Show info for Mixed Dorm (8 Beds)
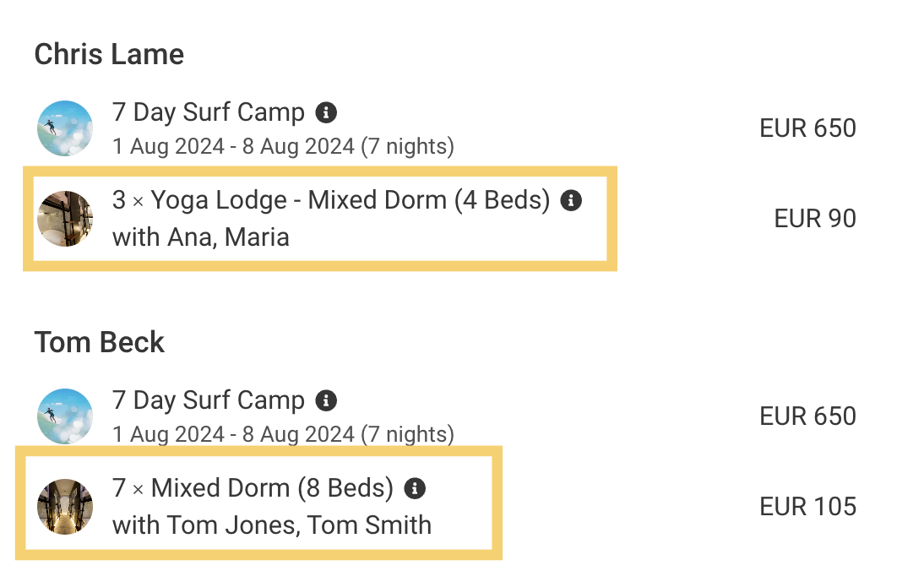Viewport: 924px width, 571px height. coord(415,488)
